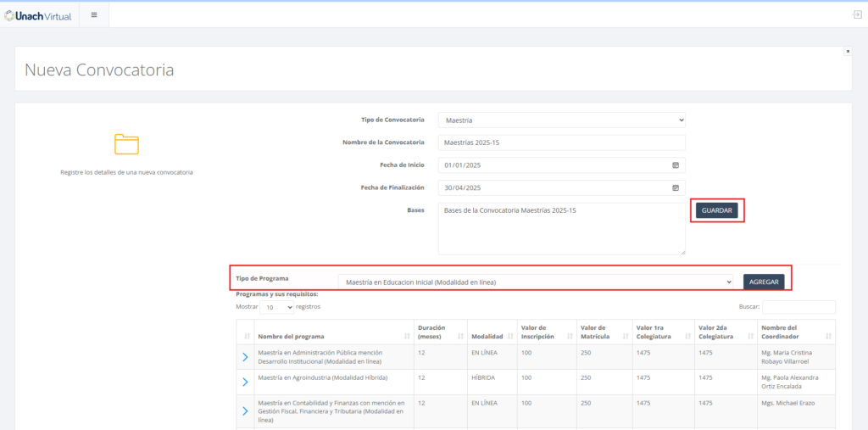Click inside the Bases text area
Viewport: 868px width, 430px height.
click(561, 229)
